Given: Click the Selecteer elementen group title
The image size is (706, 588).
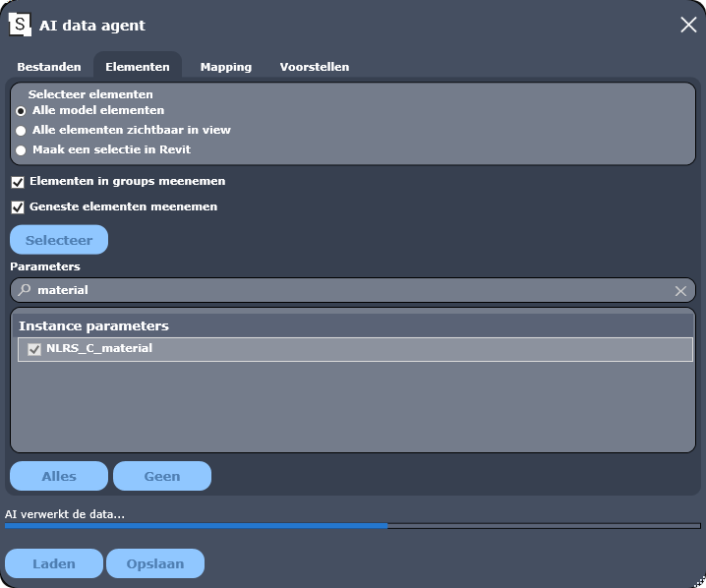Looking at the screenshot, I should [x=90, y=94].
